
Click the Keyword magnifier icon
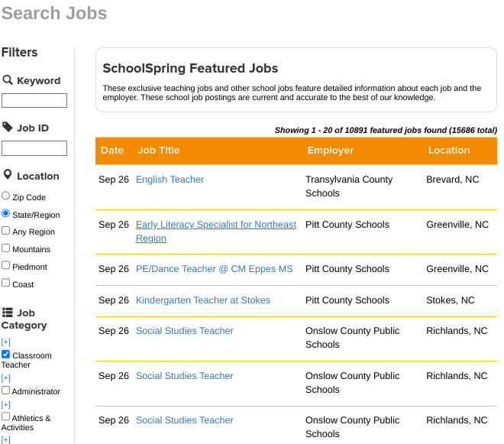(8, 80)
